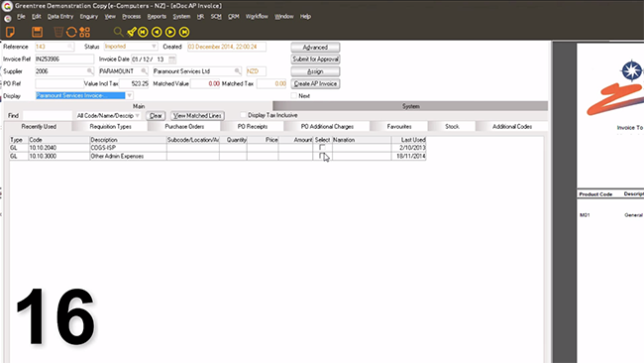Viewport: 644px width, 363px height.
Task: Go to the next record icon
Action: pyautogui.click(x=170, y=32)
